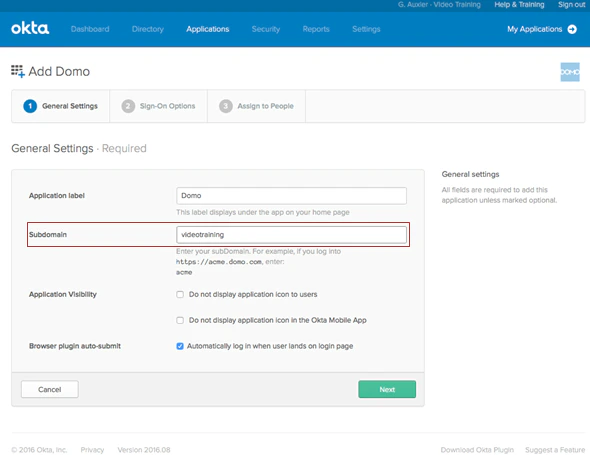Click Download Okta Plugin link
Screen dimensions: 590x455
point(477,450)
